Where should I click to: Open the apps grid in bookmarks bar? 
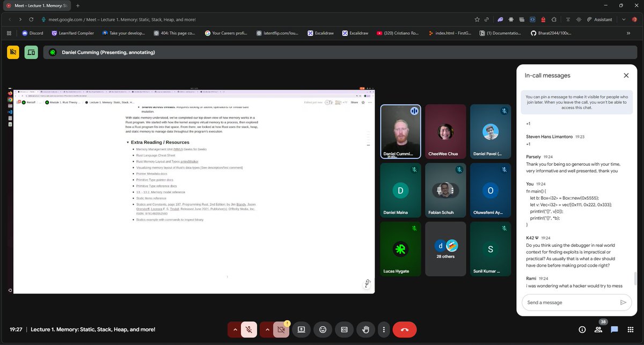(9, 33)
